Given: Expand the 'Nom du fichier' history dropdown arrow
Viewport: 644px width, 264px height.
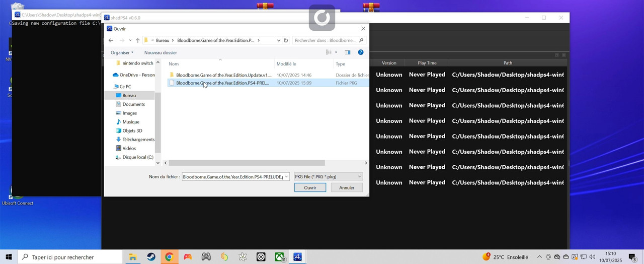Looking at the screenshot, I should (x=287, y=177).
